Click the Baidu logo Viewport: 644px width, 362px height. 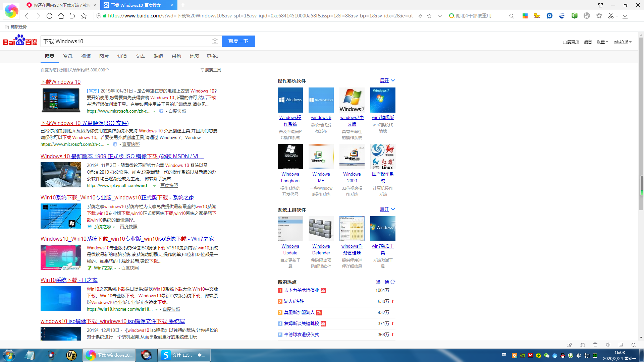[x=20, y=41]
